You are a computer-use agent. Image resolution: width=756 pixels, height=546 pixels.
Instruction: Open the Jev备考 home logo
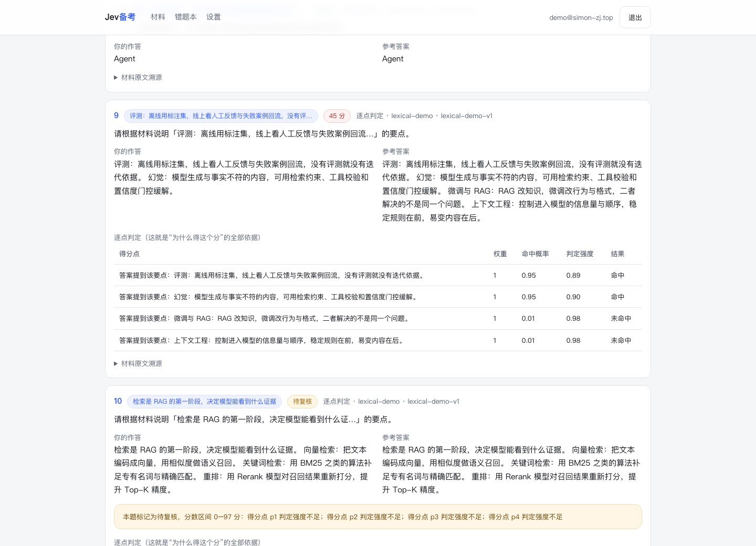click(x=120, y=17)
